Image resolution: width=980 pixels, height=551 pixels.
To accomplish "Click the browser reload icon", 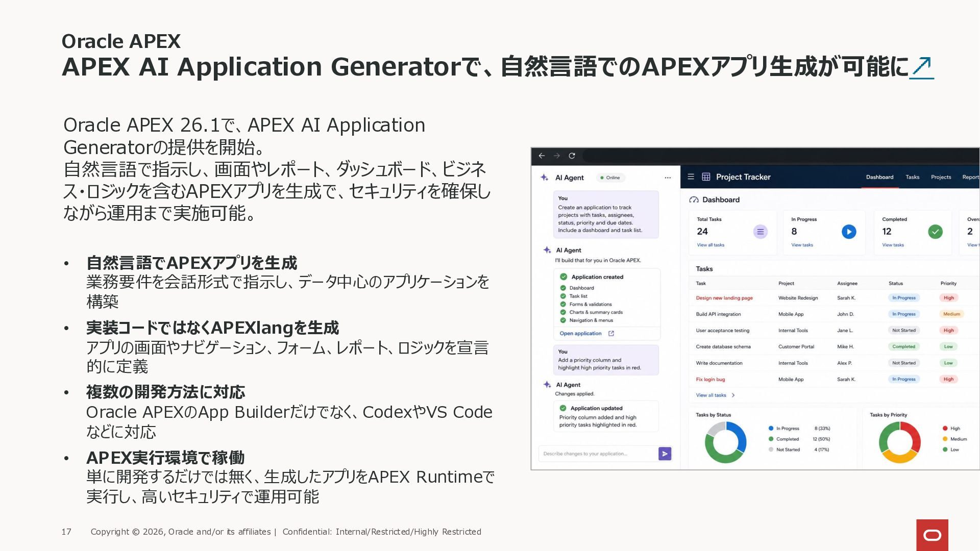I will 572,156.
